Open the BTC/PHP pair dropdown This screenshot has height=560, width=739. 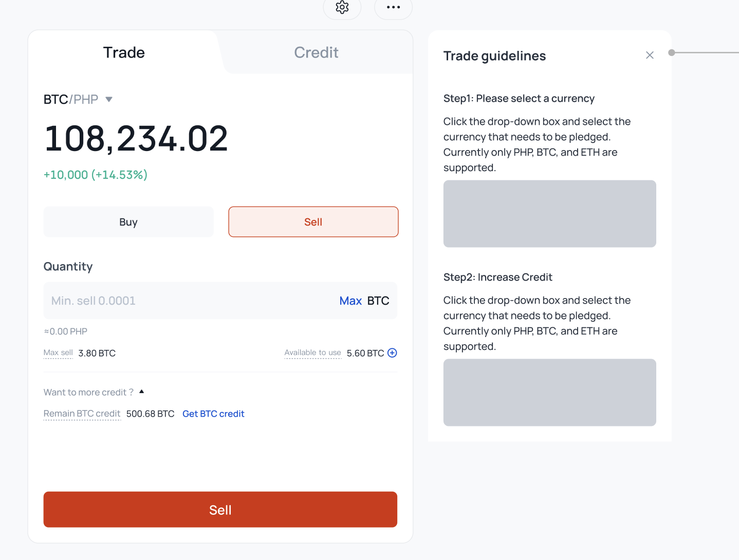(x=71, y=99)
